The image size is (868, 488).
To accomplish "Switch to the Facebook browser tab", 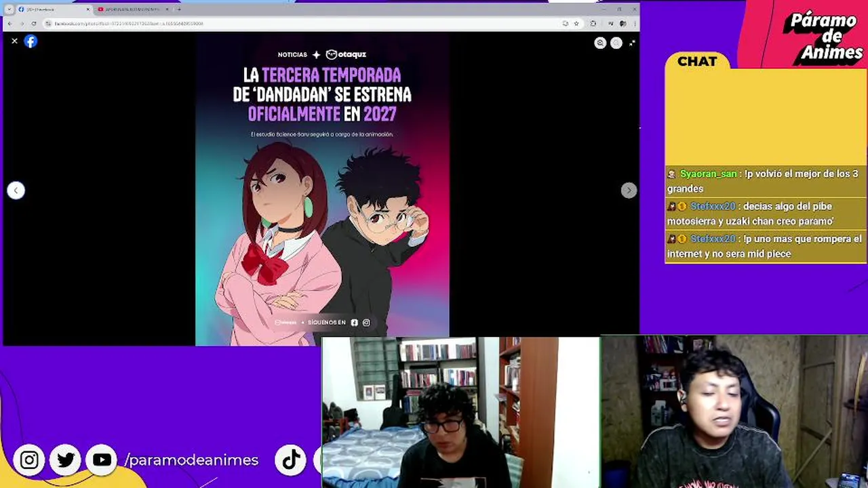I will (53, 9).
